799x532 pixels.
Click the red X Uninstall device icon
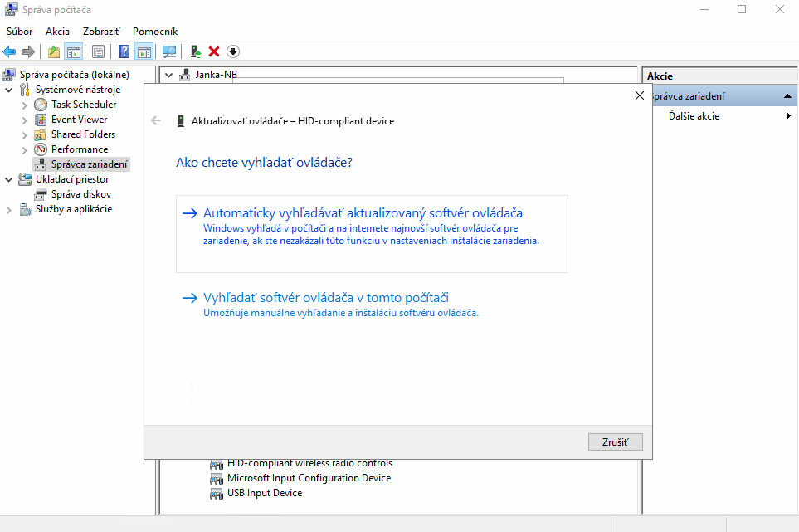click(x=214, y=51)
